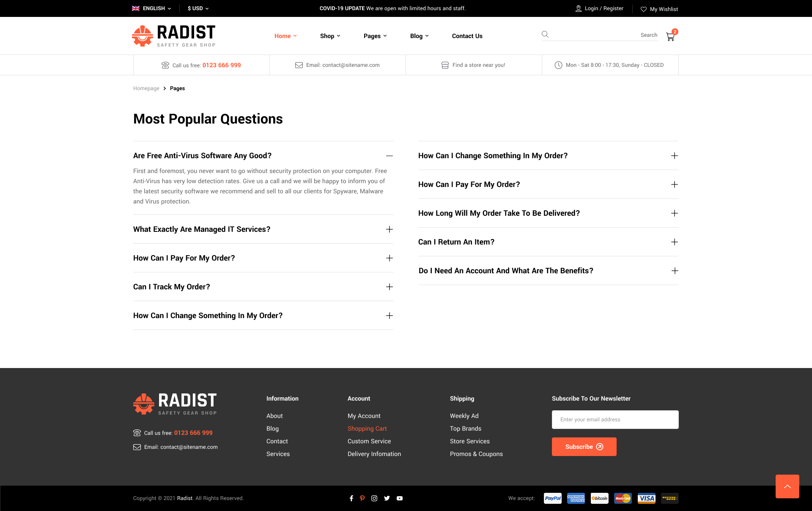
Task: Click the Subscribe button
Action: tap(584, 447)
